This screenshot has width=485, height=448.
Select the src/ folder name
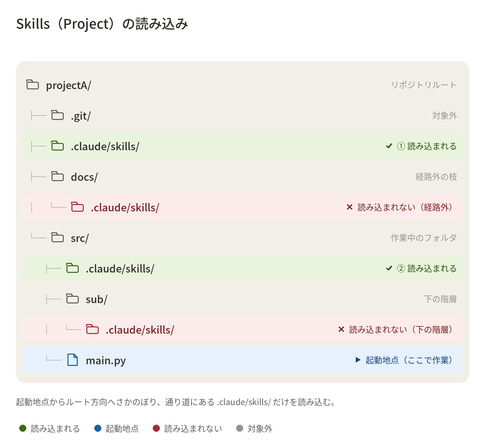click(x=80, y=238)
